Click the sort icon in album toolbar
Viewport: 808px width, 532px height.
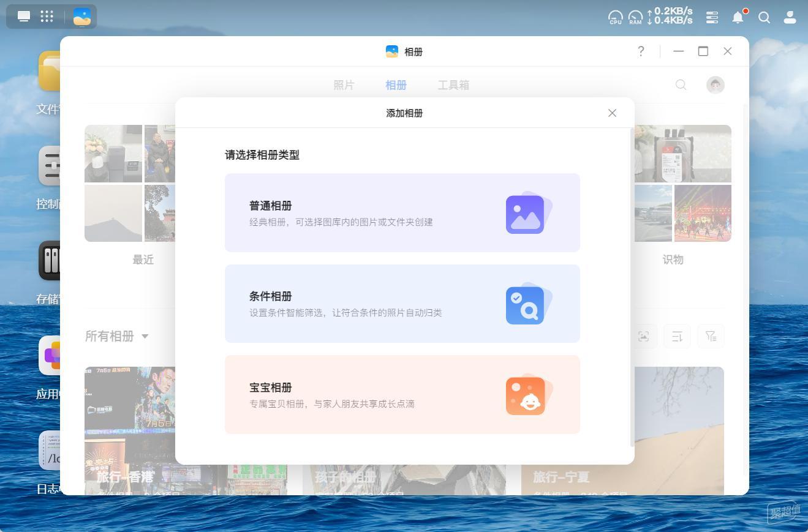click(677, 336)
